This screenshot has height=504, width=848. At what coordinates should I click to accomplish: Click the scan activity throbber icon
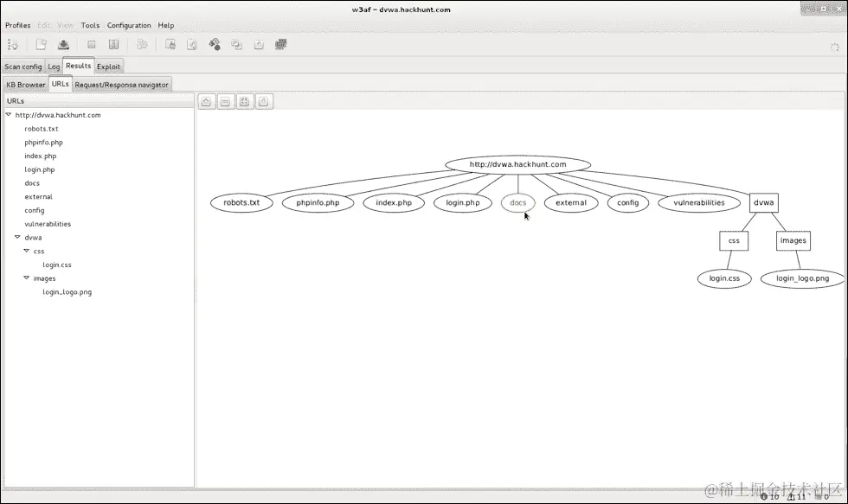point(835,48)
